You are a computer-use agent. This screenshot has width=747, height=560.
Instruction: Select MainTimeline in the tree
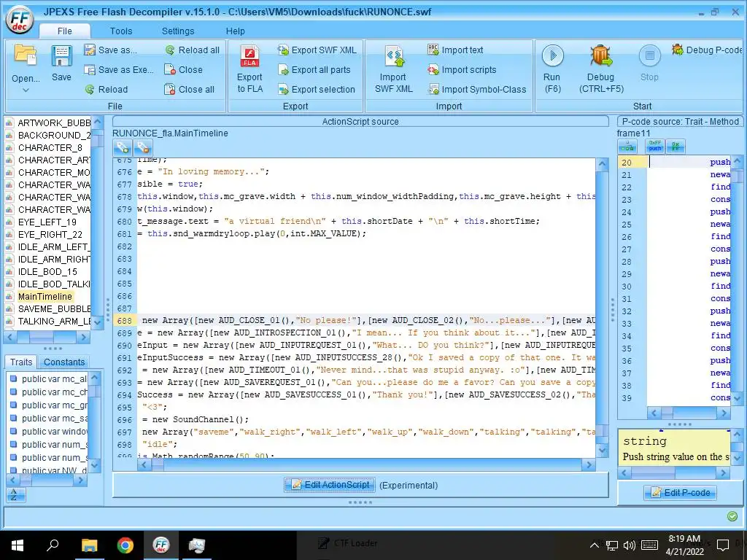[x=44, y=296]
